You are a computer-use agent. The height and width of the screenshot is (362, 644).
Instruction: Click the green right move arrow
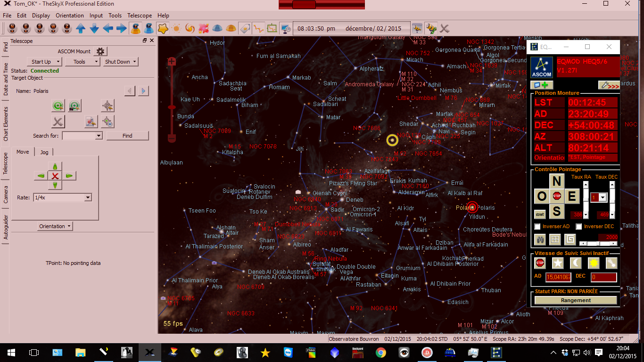coord(69,176)
